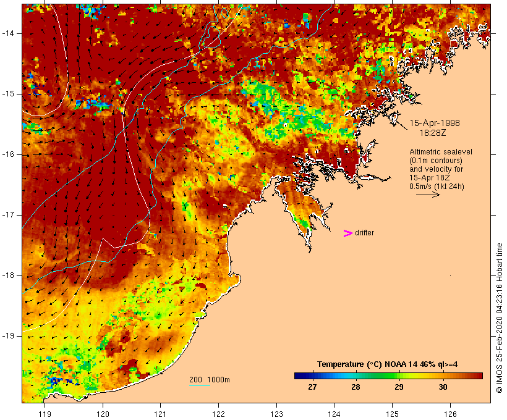
Task: Click the text 'Altimetric sealevel'
Action: click(x=441, y=152)
